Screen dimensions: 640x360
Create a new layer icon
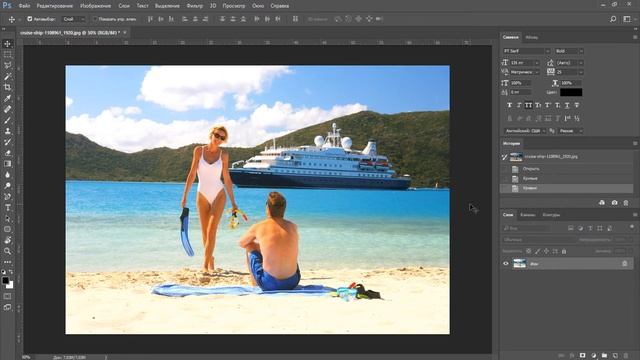pyautogui.click(x=615, y=356)
